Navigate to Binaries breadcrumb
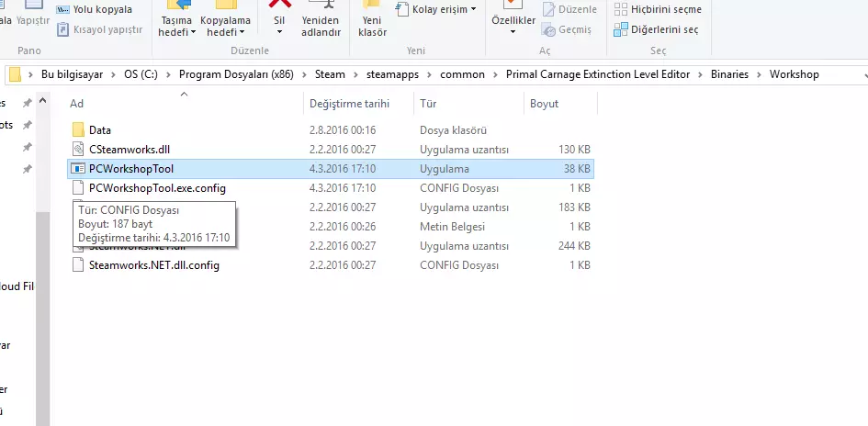Screen dimensions: 868x426 tap(729, 74)
